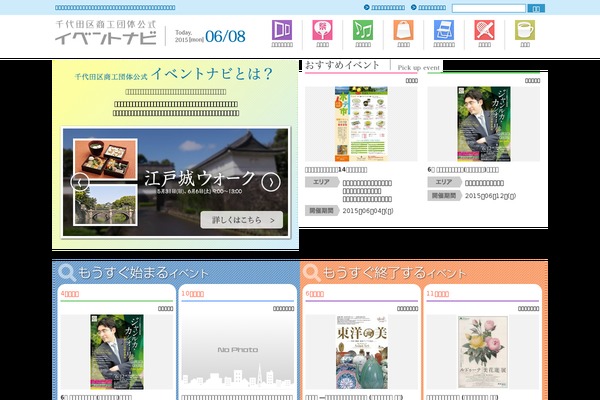Click the first blue arrow link in top bar
The width and height of the screenshot is (600, 400).
tap(385, 7)
